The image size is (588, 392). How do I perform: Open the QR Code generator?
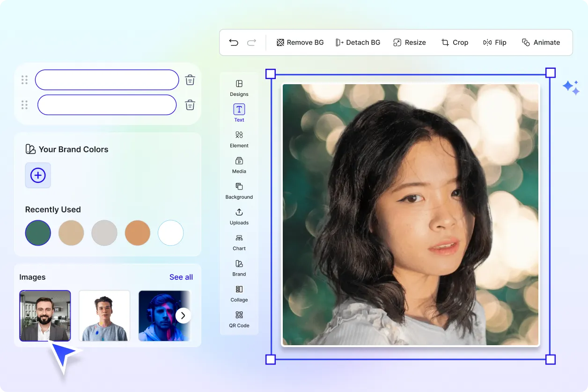(239, 320)
